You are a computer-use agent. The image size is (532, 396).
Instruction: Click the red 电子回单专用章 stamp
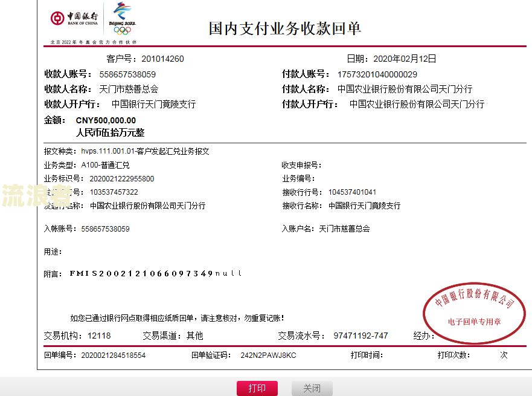pyautogui.click(x=474, y=313)
